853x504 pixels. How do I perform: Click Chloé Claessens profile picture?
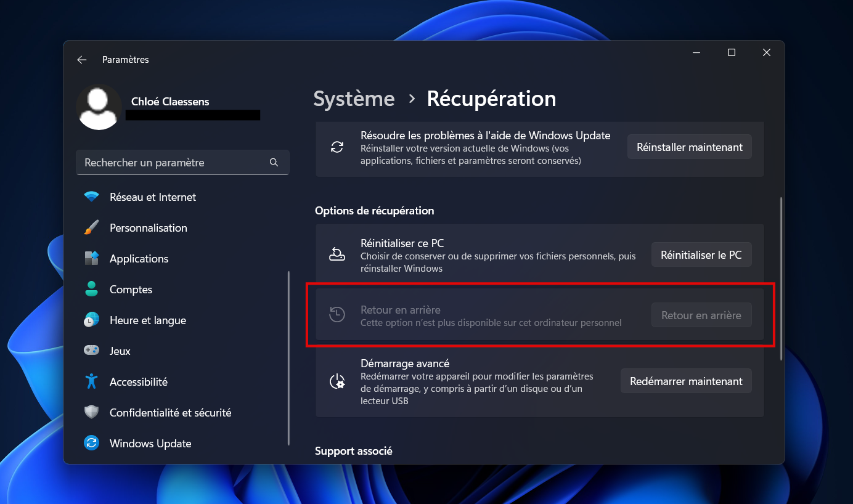99,107
